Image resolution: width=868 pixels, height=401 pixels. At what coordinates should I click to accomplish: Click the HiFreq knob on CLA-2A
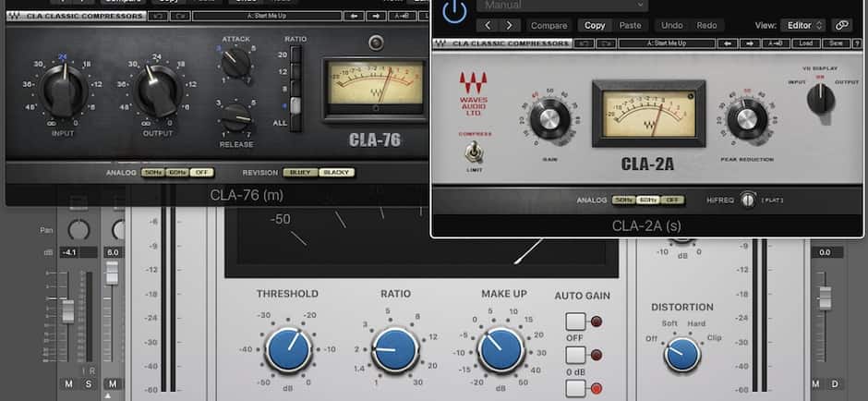[748, 200]
